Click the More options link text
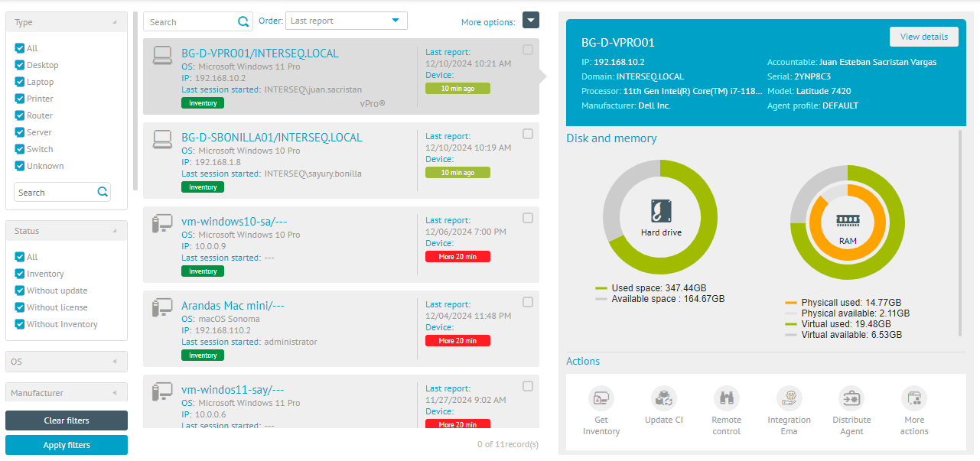Screen dimensions: 980x461 click(x=488, y=22)
